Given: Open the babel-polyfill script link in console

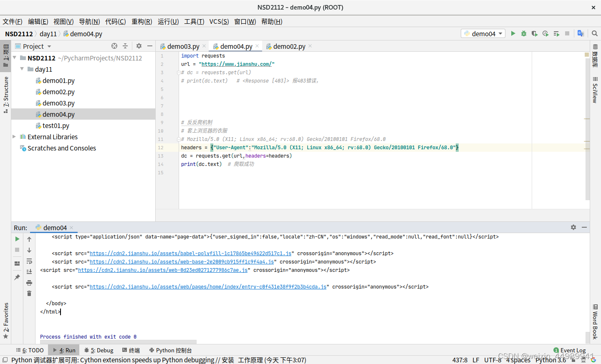Looking at the screenshot, I should coord(190,253).
